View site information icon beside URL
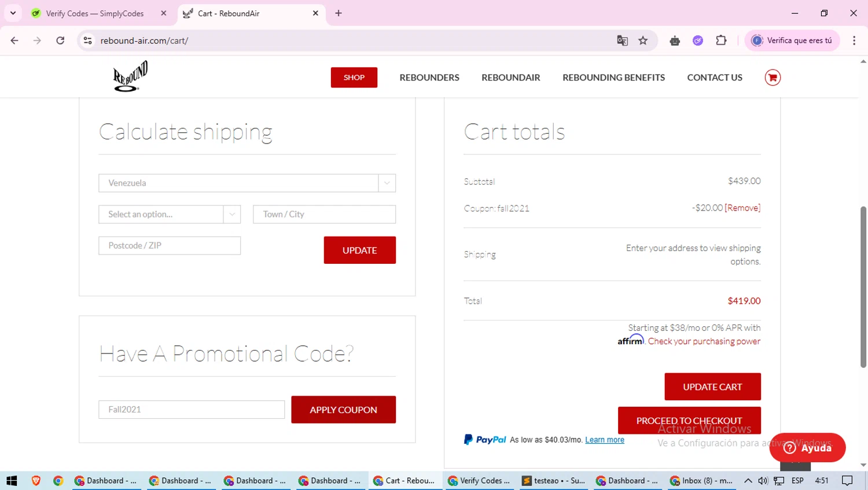Image resolution: width=868 pixels, height=490 pixels. (88, 40)
